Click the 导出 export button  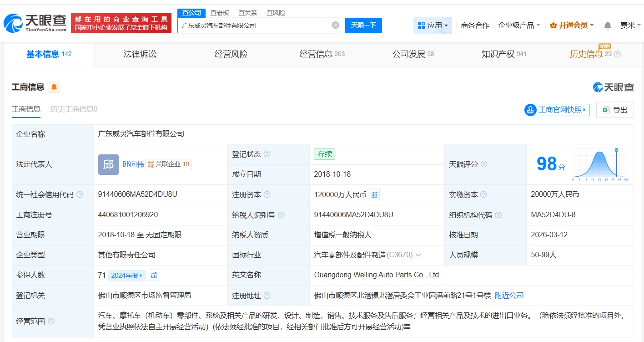615,110
